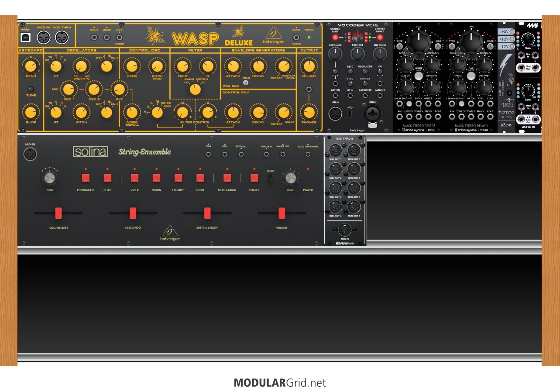The image size is (560, 392).
Task: Click the Solina SUSTAIN LENGTH slider handle
Action: tap(207, 213)
